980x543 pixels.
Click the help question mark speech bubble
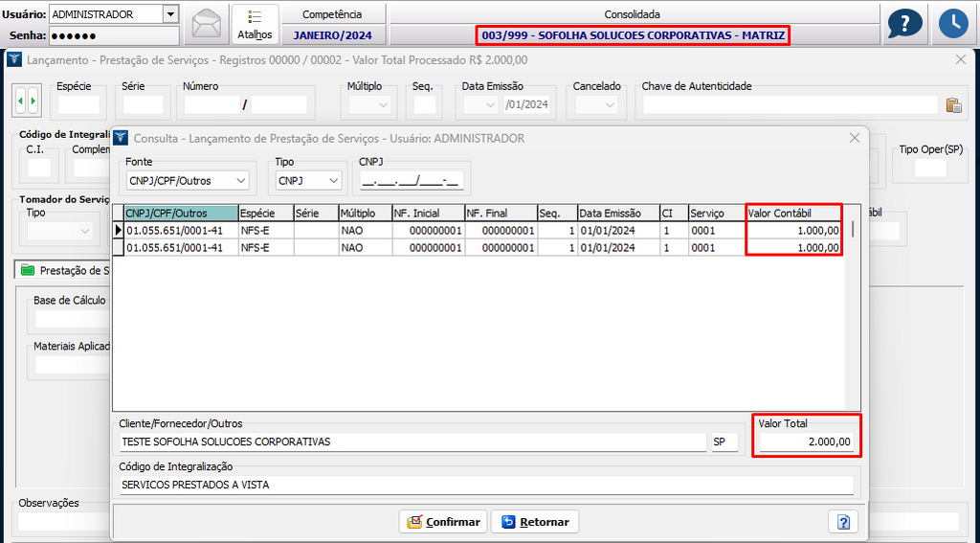(904, 24)
